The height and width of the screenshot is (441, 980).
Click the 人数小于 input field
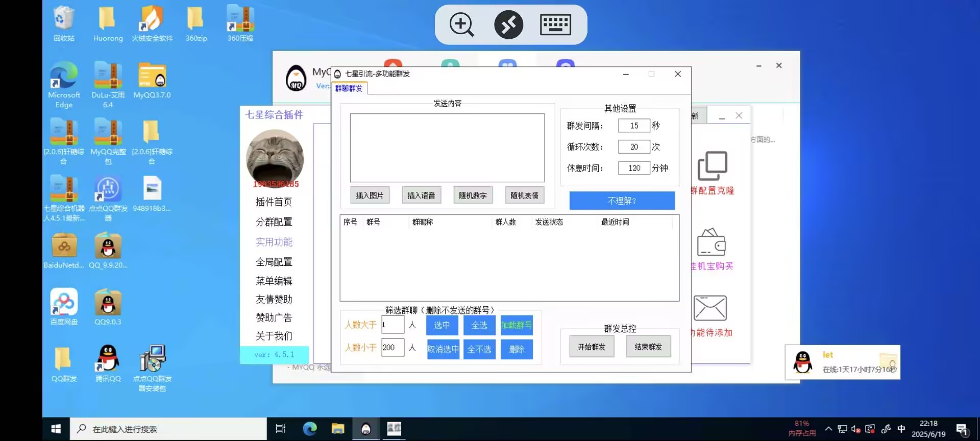tap(392, 348)
